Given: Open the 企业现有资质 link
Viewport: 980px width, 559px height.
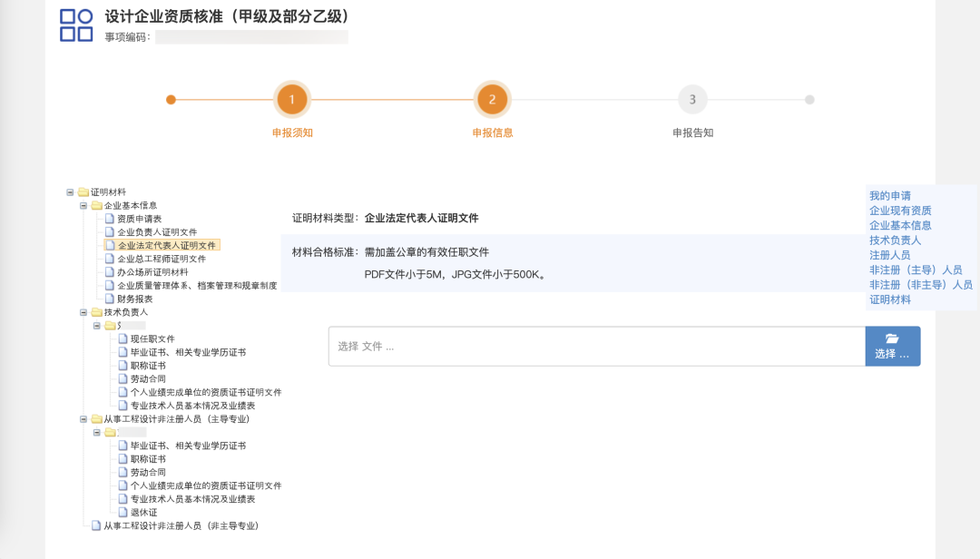Looking at the screenshot, I should point(901,212).
